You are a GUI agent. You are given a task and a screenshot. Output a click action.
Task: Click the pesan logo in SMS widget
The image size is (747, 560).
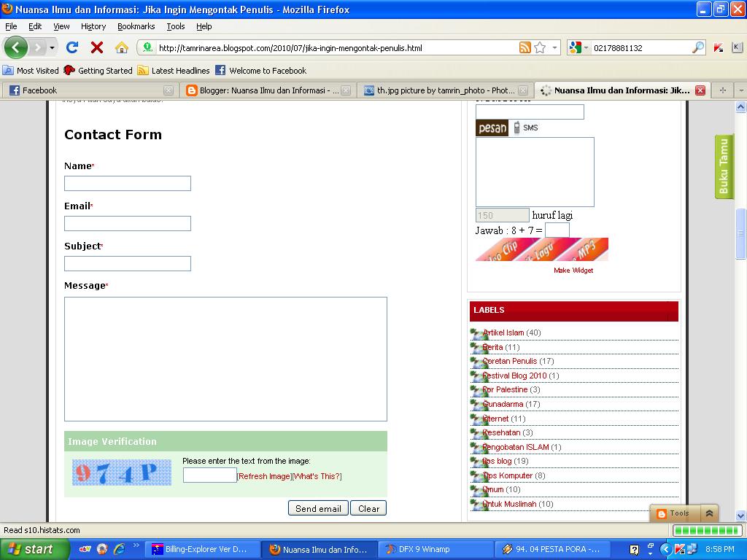[492, 128]
